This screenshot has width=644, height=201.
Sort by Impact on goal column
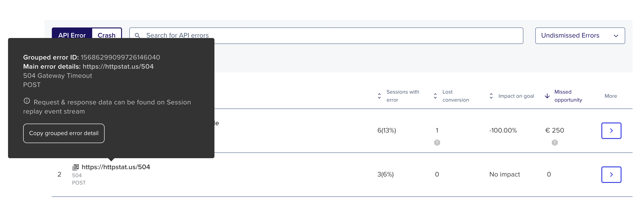pyautogui.click(x=491, y=96)
